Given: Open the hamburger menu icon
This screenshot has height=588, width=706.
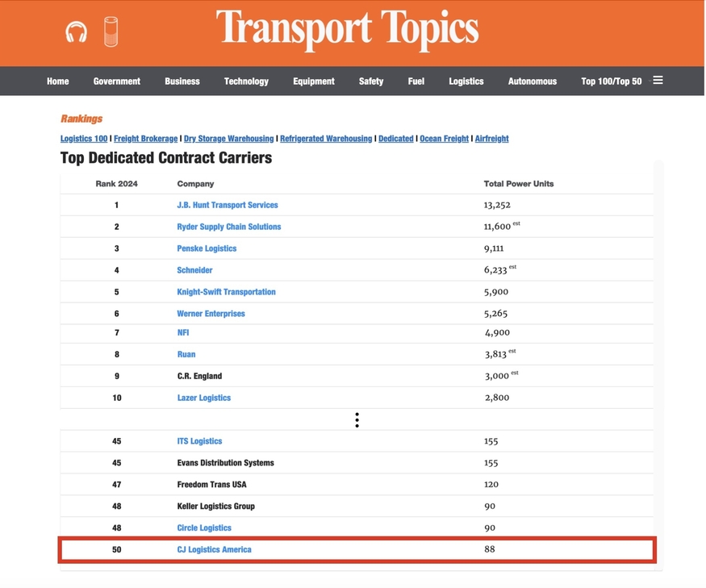Looking at the screenshot, I should click(658, 80).
